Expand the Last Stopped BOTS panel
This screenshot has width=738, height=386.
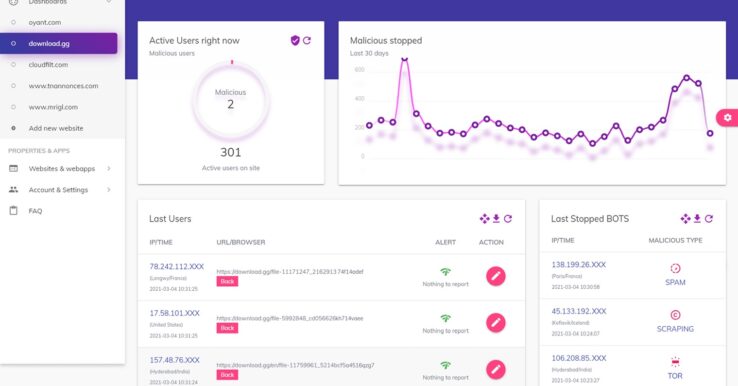[685, 218]
